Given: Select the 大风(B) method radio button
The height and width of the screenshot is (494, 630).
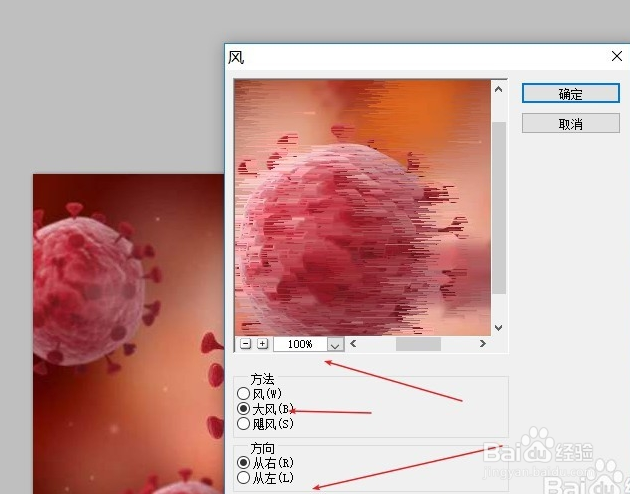Looking at the screenshot, I should click(x=243, y=408).
